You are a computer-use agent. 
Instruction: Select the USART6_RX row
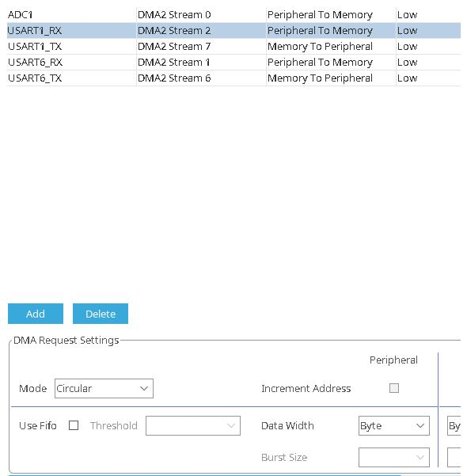[x=233, y=62]
